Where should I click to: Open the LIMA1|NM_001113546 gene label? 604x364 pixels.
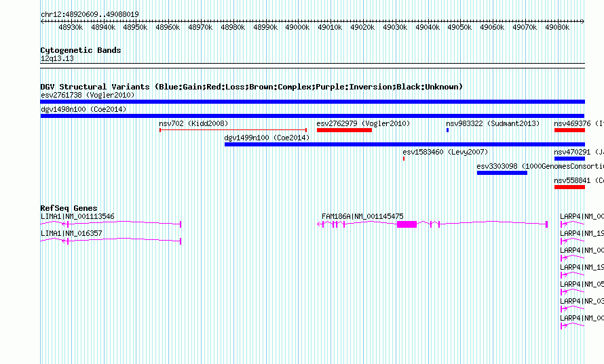77,217
